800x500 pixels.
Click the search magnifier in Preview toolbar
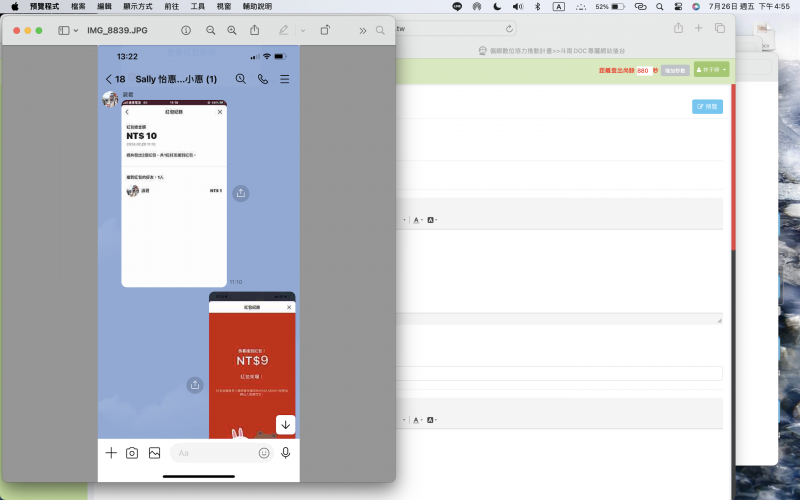tap(381, 30)
